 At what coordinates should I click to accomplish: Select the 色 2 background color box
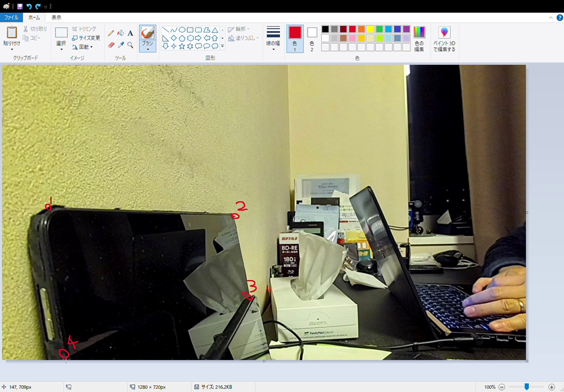312,39
